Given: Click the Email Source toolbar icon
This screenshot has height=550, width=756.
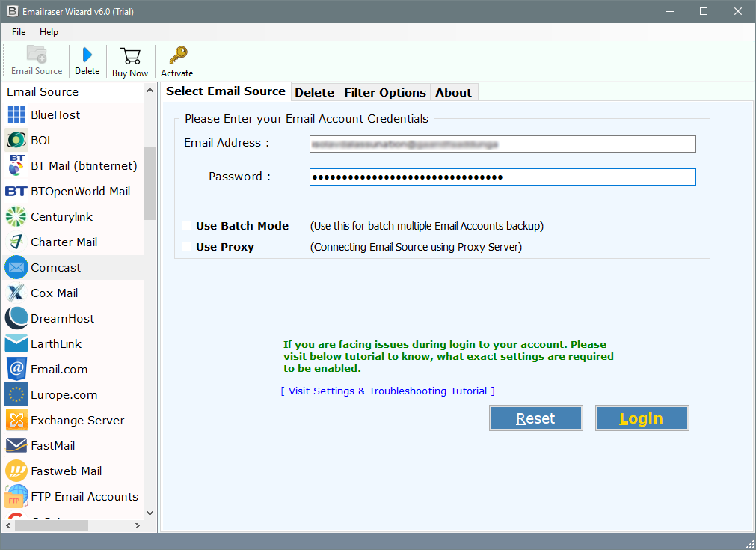Looking at the screenshot, I should (x=37, y=55).
